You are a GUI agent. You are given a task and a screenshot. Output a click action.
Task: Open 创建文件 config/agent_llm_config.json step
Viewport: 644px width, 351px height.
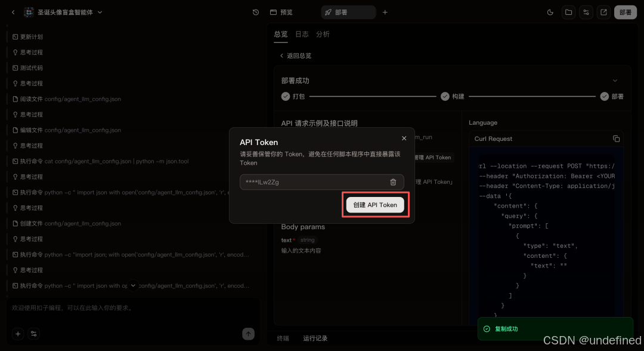[x=67, y=224]
